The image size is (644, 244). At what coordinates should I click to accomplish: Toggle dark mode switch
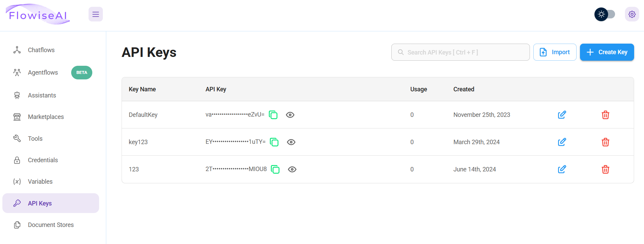tap(605, 14)
